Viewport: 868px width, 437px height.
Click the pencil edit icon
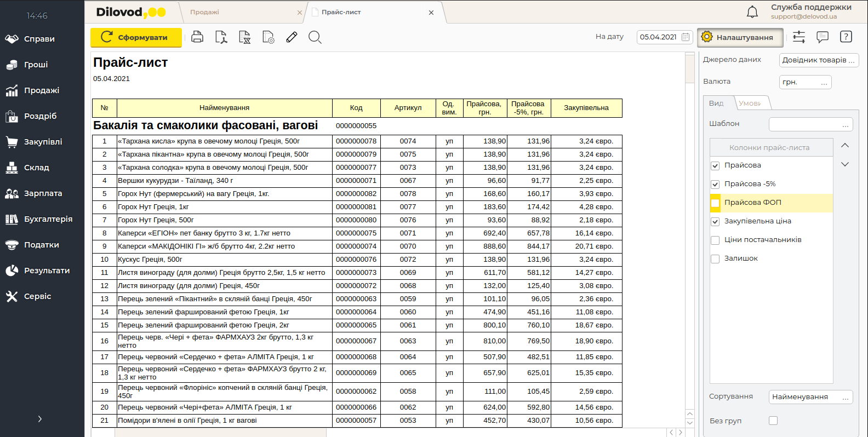pos(292,37)
